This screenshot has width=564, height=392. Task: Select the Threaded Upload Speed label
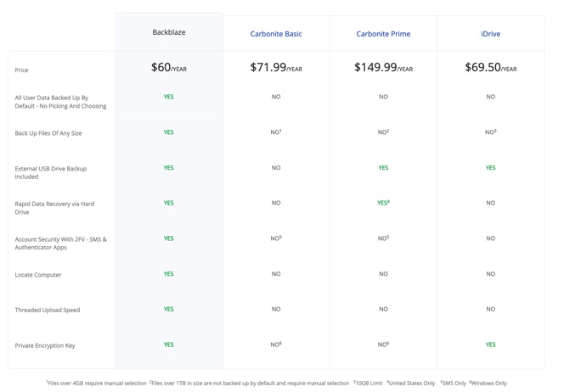tap(47, 310)
